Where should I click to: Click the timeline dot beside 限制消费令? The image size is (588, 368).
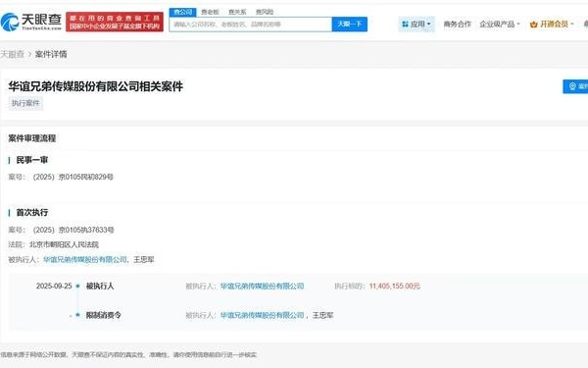[x=78, y=315]
